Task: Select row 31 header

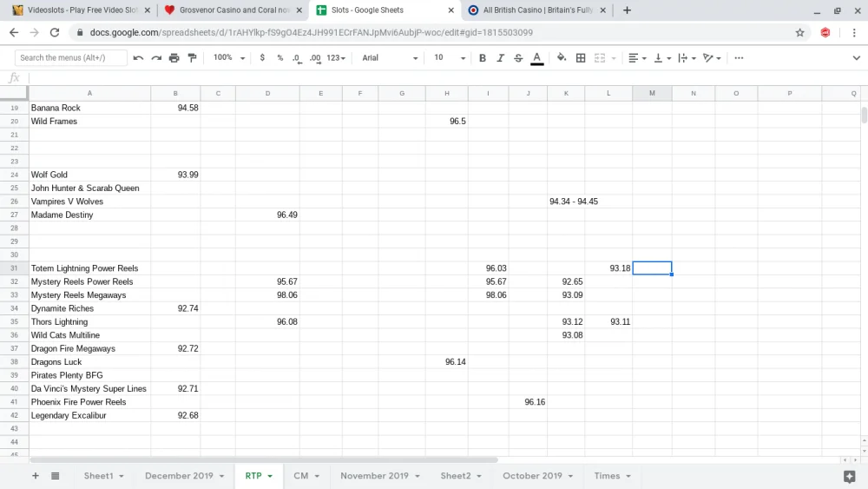Action: click(x=15, y=268)
